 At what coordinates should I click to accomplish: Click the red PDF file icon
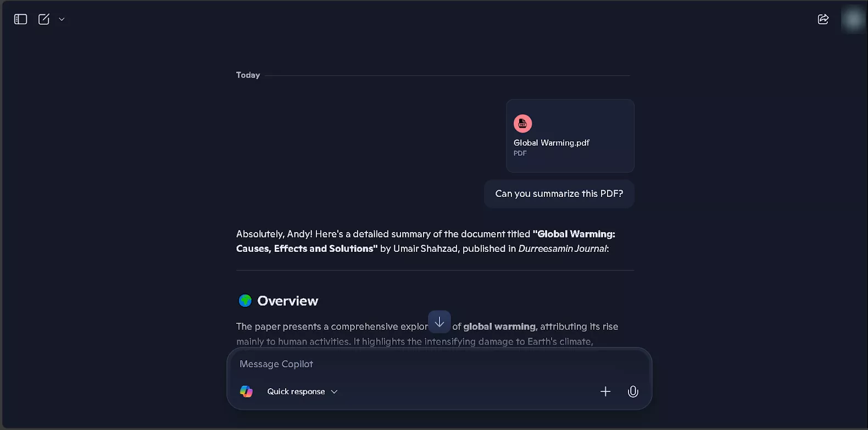[x=522, y=124]
